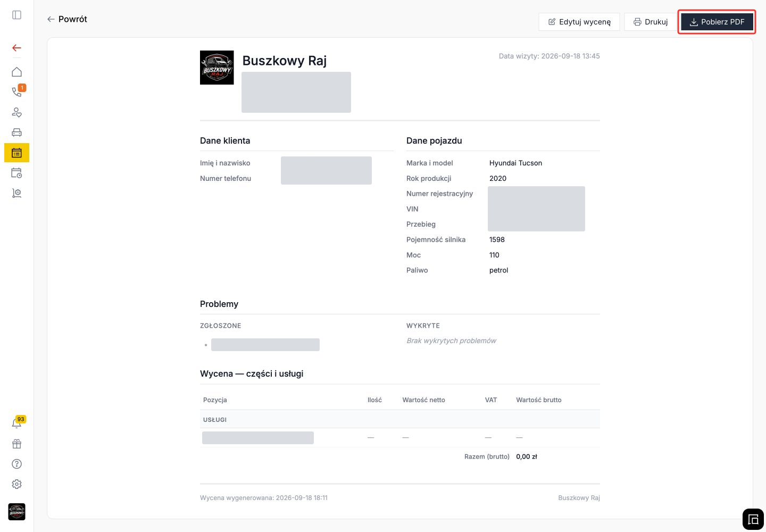Click the fuel value petrol
The height and width of the screenshot is (532, 766).
point(498,270)
